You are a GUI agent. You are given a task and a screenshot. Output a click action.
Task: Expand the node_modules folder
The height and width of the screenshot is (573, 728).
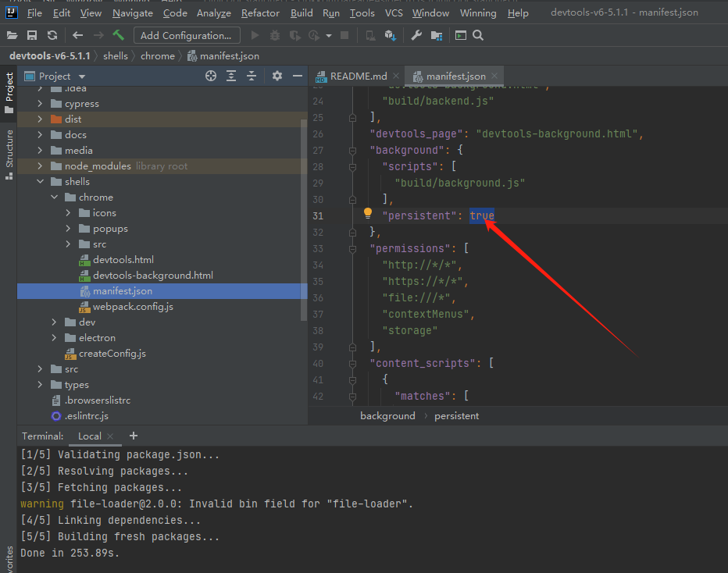point(41,165)
